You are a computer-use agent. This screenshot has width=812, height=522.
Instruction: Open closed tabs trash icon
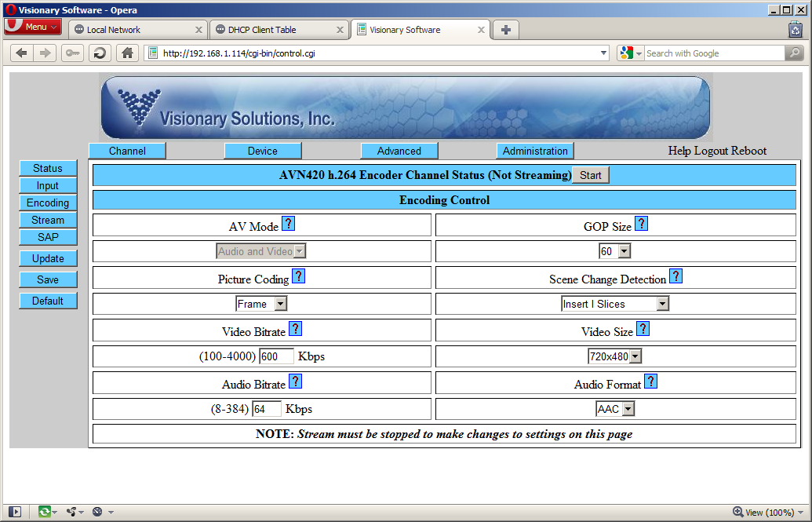[796, 30]
